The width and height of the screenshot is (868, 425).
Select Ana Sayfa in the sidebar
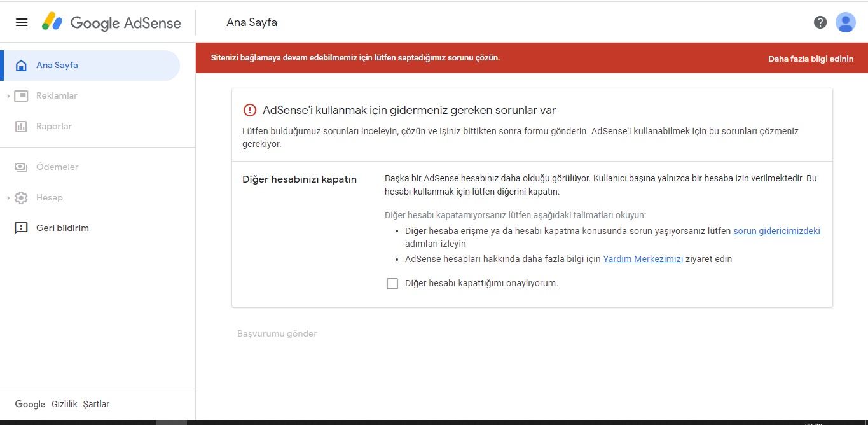(90, 66)
